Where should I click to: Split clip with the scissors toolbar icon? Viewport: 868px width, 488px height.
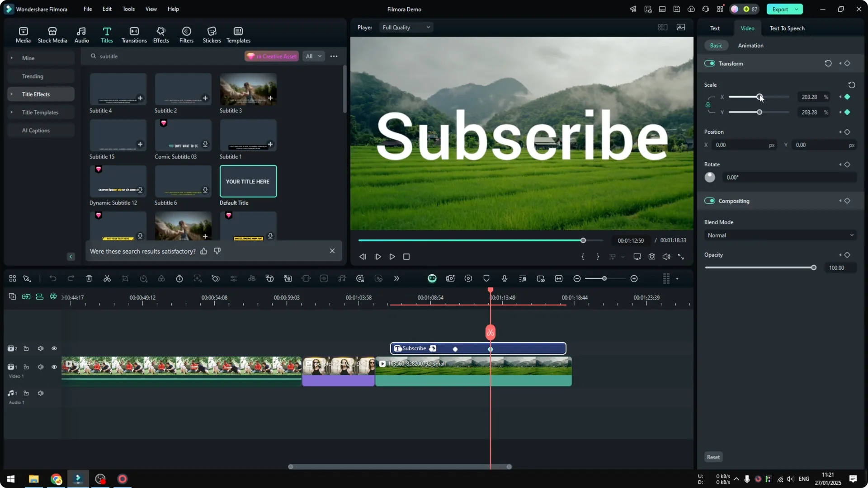(107, 279)
